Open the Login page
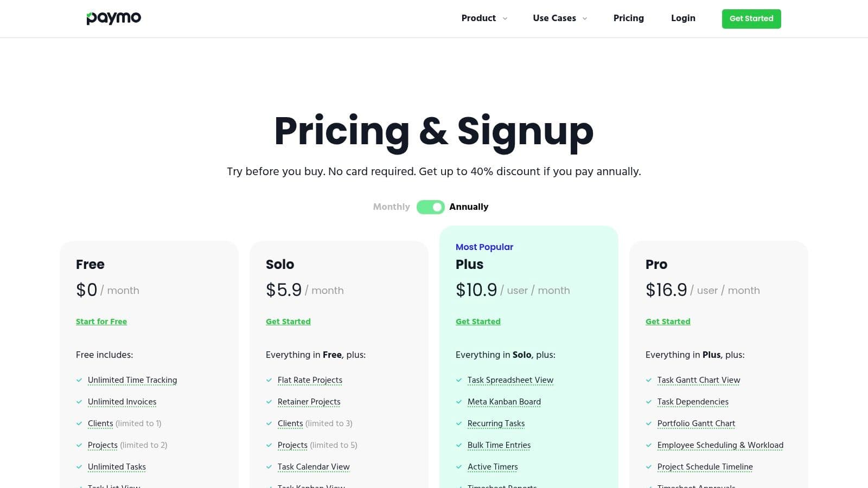This screenshot has width=868, height=488. coord(683,18)
